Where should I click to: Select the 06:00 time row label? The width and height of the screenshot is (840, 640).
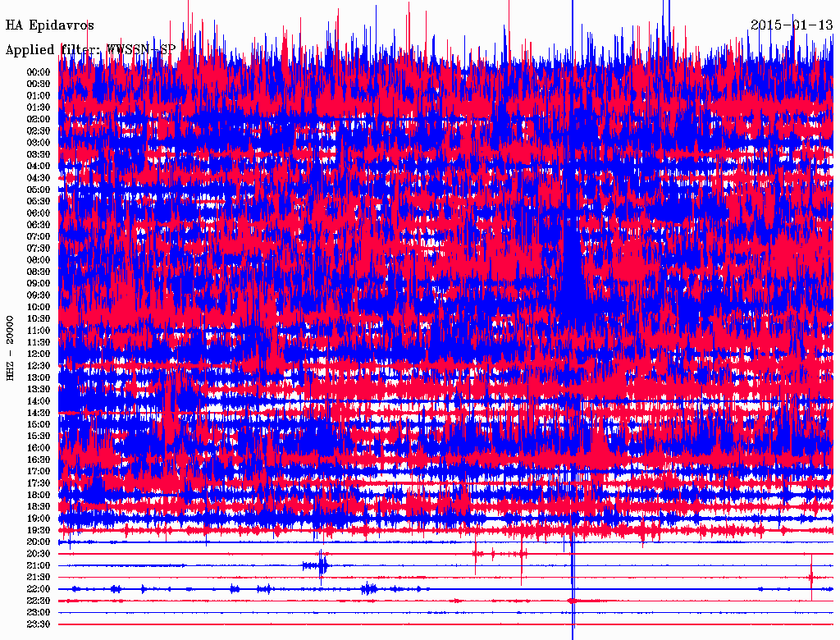click(39, 213)
